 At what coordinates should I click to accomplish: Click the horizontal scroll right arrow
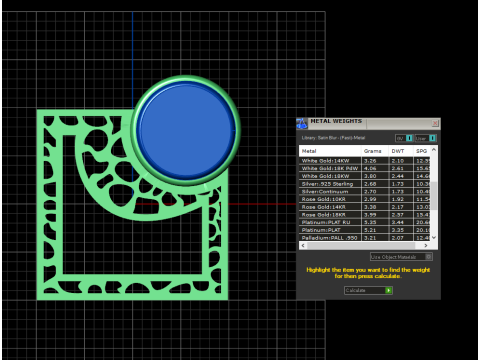click(426, 245)
